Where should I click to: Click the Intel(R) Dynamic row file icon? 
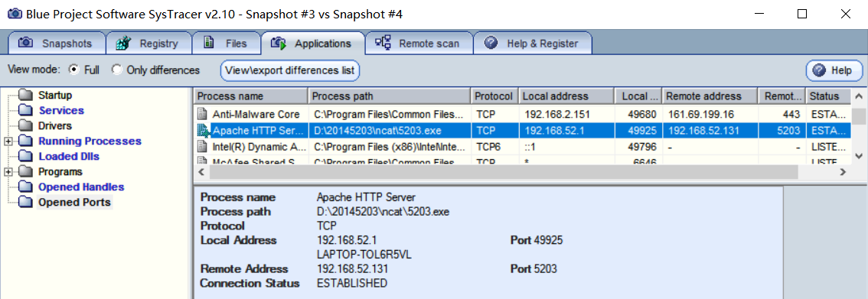tap(203, 147)
